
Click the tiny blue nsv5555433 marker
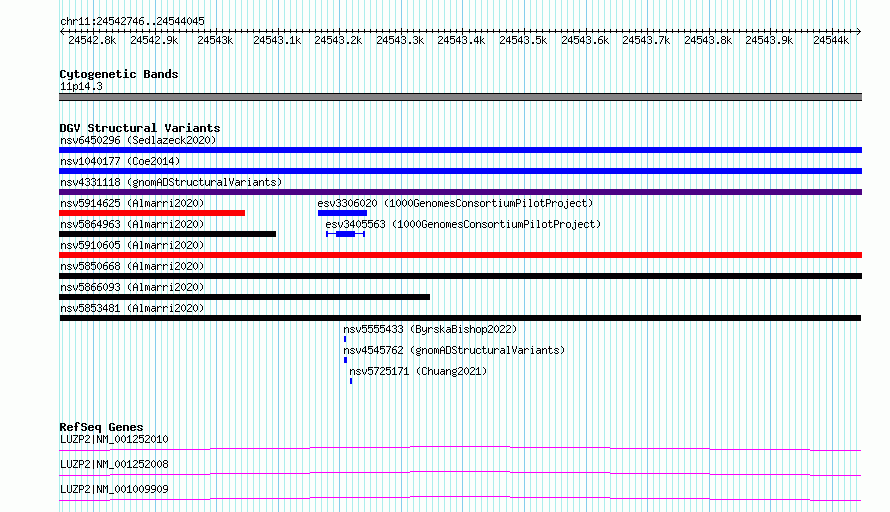click(x=345, y=339)
